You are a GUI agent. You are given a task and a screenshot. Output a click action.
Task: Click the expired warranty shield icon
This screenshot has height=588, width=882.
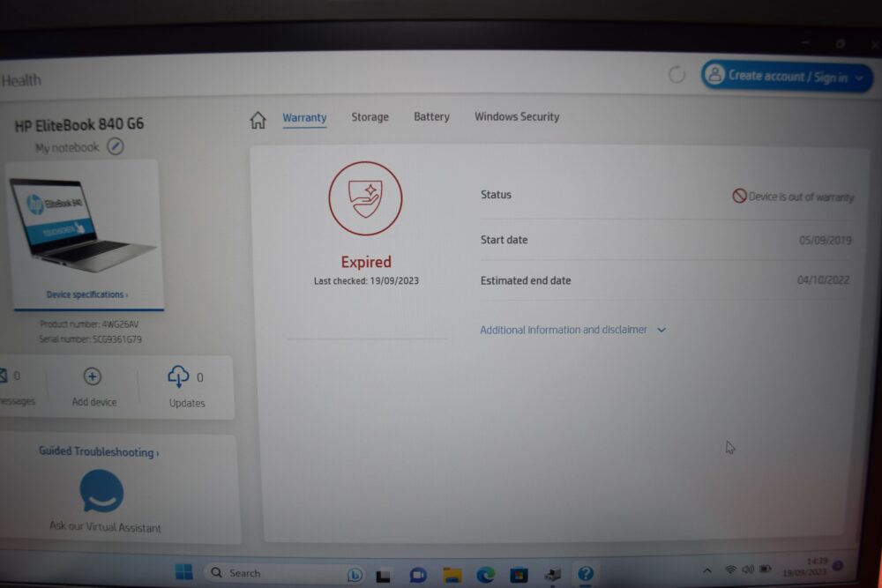[366, 197]
